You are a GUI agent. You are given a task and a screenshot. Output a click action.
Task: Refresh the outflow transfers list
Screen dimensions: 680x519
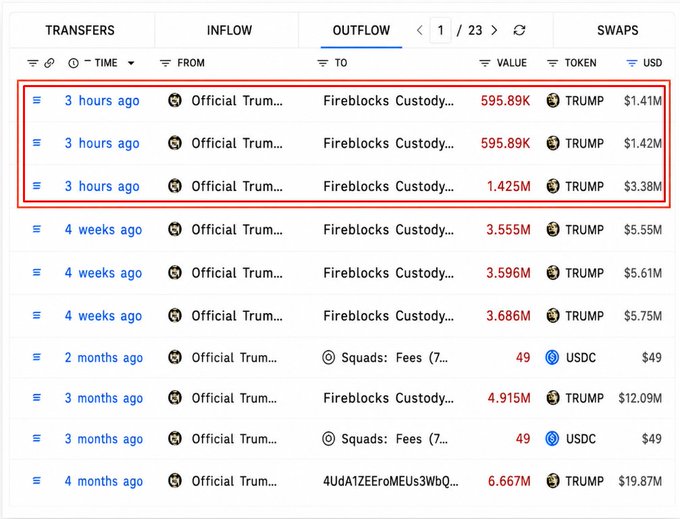coord(519,30)
